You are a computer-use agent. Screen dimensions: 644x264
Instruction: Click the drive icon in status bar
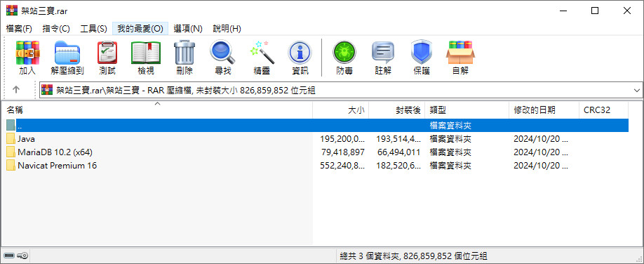(9, 256)
